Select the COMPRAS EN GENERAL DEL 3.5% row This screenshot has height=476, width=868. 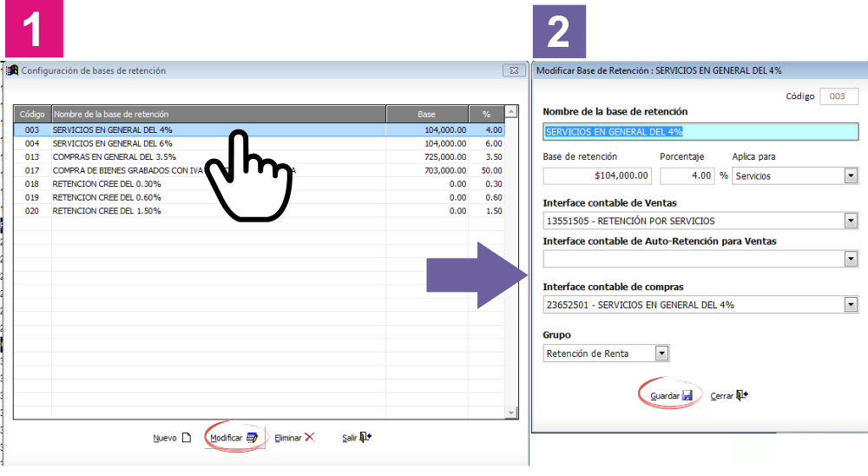tap(259, 157)
